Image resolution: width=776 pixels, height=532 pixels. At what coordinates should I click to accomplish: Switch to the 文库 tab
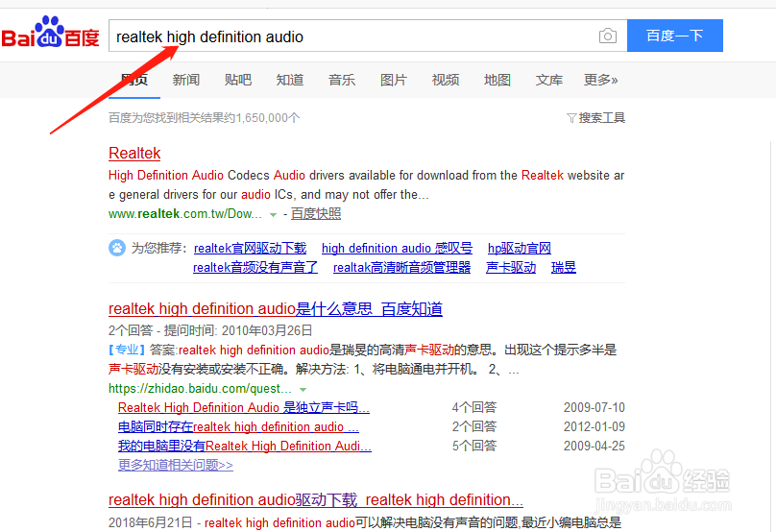[x=549, y=80]
